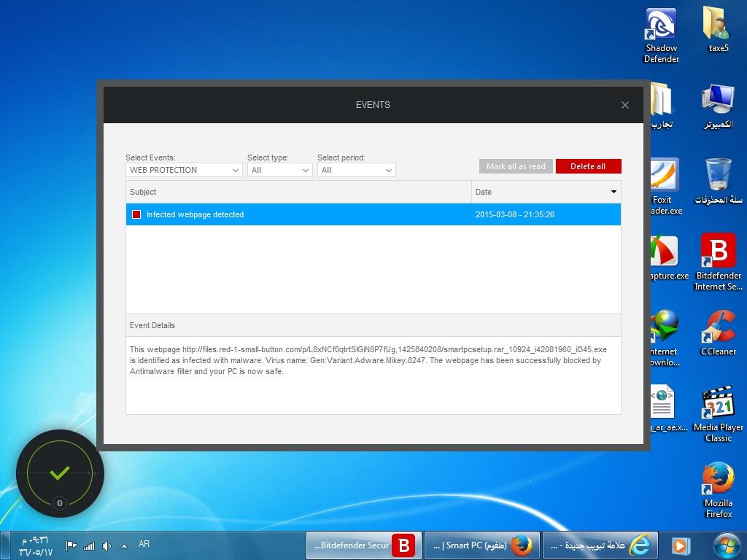Viewport: 747px width, 560px height.
Task: Launch Media Player Classic shortcut
Action: (x=718, y=414)
